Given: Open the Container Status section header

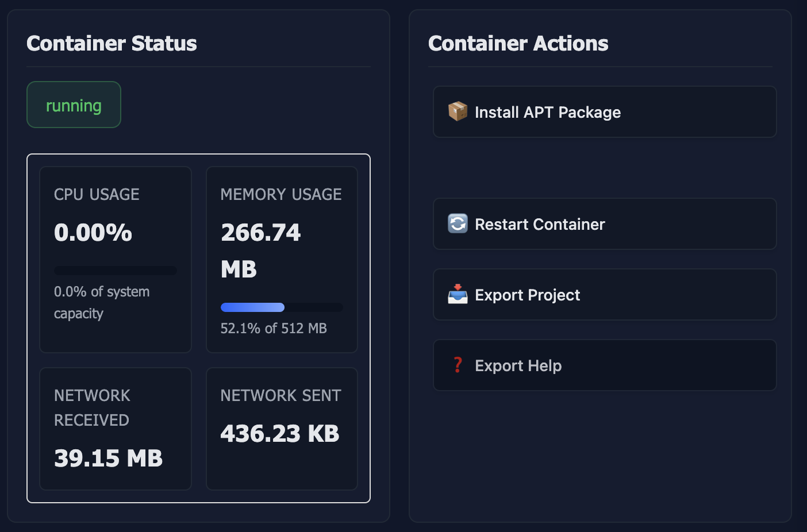Looking at the screenshot, I should point(112,43).
